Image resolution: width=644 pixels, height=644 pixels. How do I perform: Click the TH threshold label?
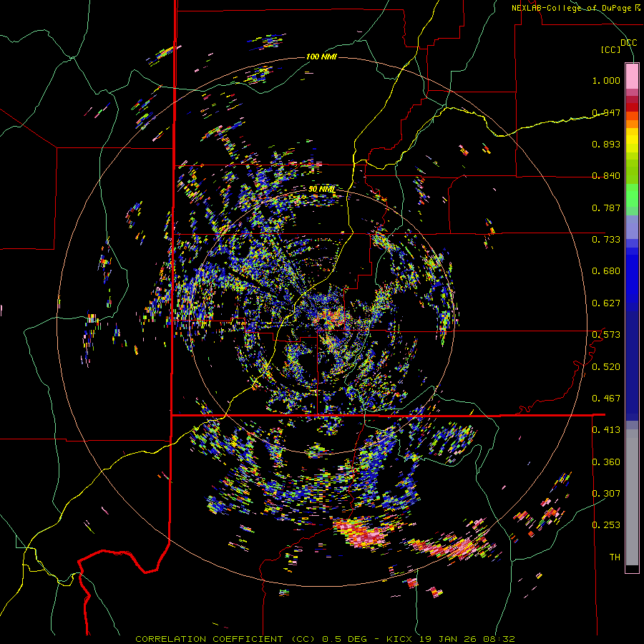615,557
